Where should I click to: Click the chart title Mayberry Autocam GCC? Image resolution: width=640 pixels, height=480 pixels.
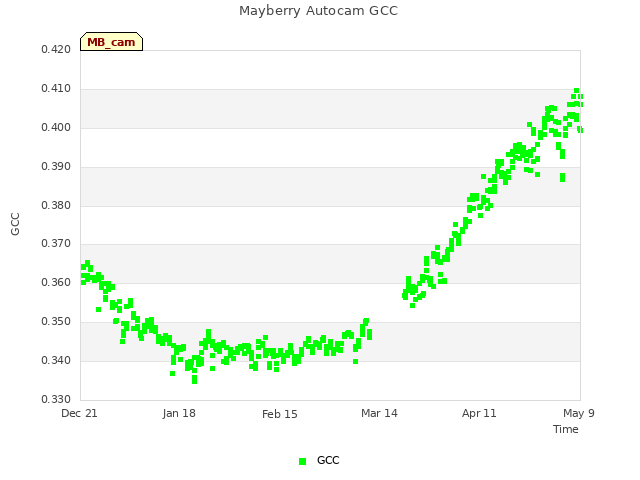tap(318, 11)
